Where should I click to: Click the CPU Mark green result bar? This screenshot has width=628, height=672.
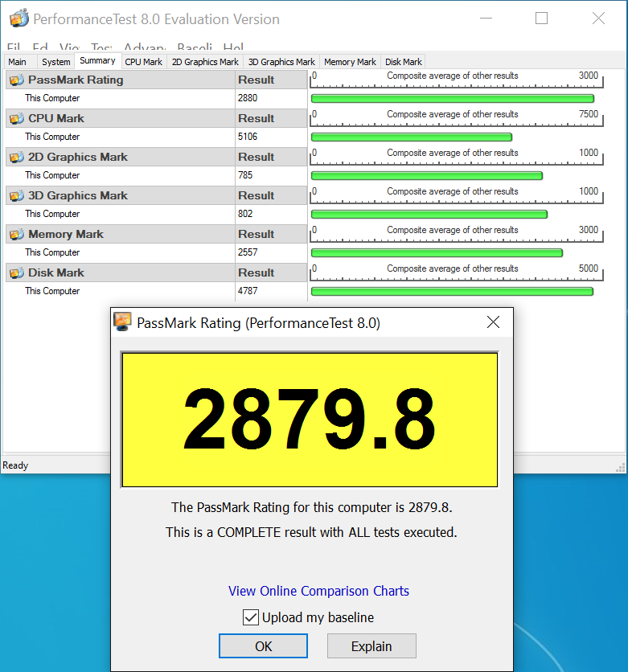[412, 137]
